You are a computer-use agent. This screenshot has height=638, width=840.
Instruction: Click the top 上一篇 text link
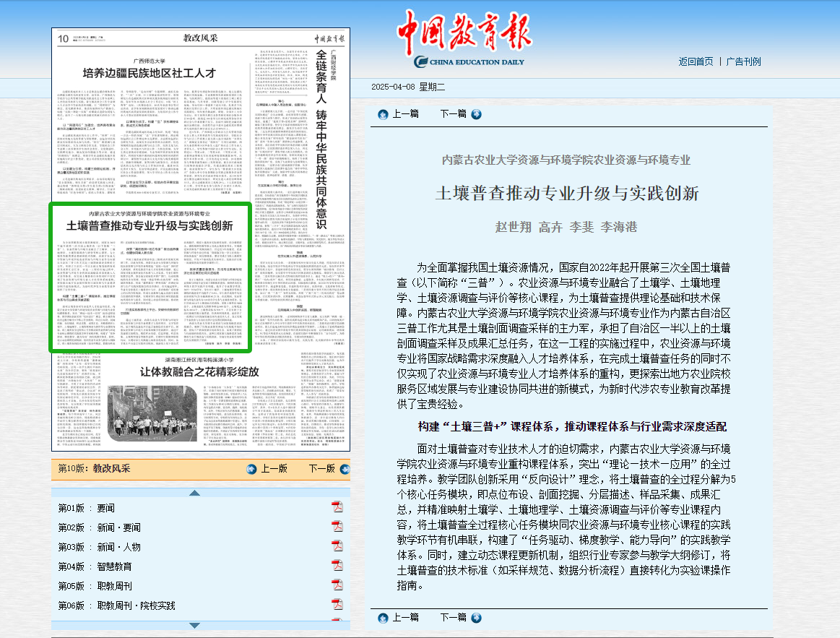(405, 113)
